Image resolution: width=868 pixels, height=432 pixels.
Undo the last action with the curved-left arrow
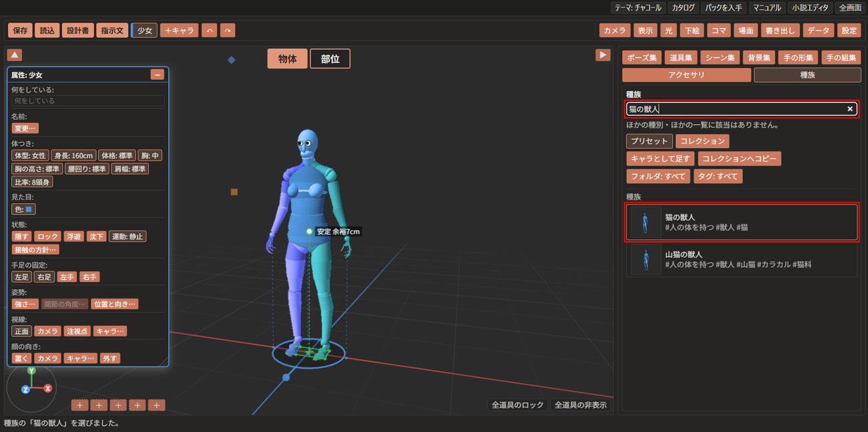click(x=209, y=31)
